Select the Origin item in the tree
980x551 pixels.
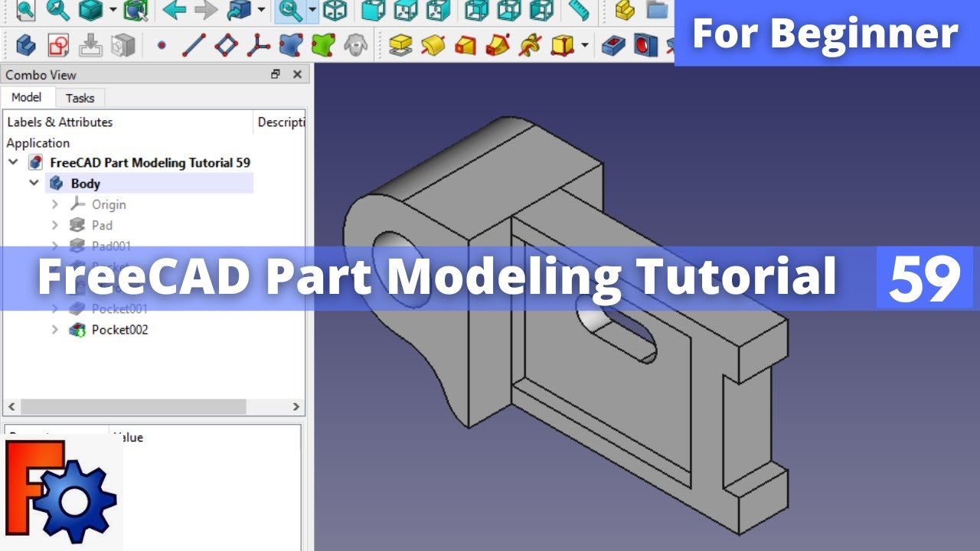point(109,204)
